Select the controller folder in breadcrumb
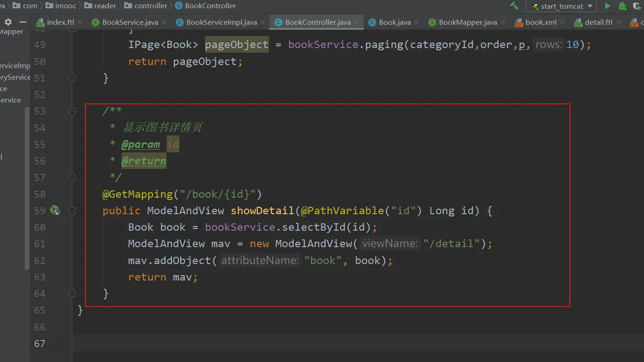Viewport: 644px width, 362px height. pos(151,6)
